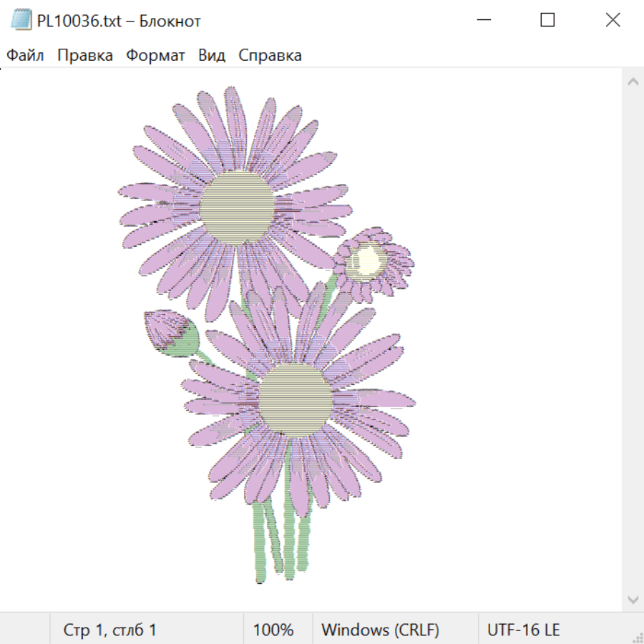This screenshot has height=644, width=644.
Task: Click the PL10036.txt title bar text
Action: [x=119, y=21]
